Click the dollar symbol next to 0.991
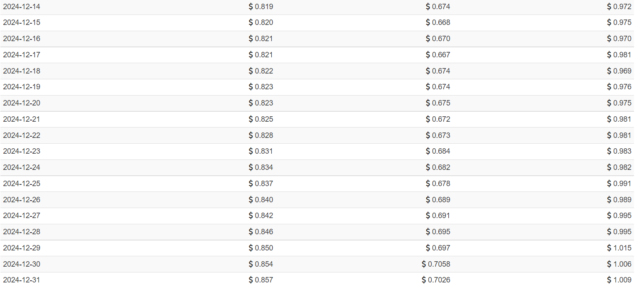Screen dimensions: 644x287 pyautogui.click(x=609, y=184)
